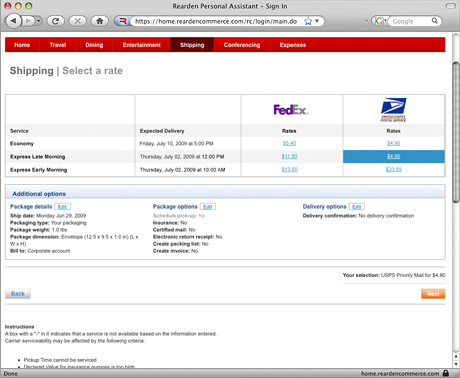Bookmark this page with the star icon

[308, 21]
